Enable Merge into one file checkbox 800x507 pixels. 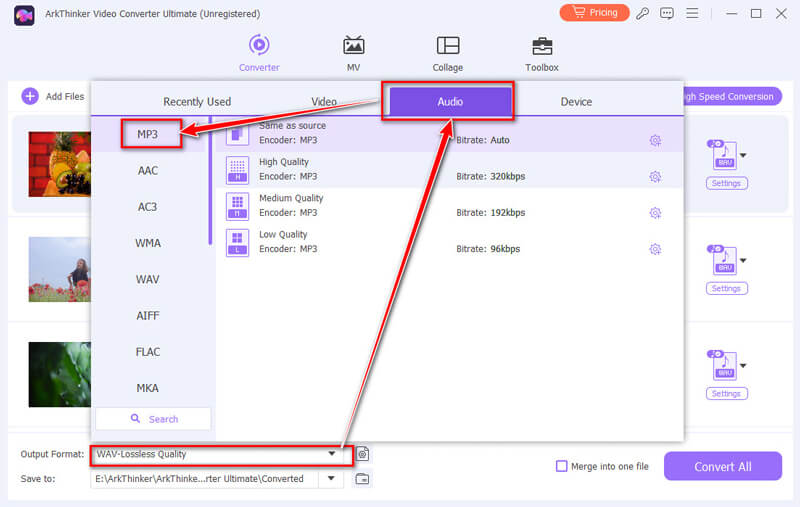[561, 466]
